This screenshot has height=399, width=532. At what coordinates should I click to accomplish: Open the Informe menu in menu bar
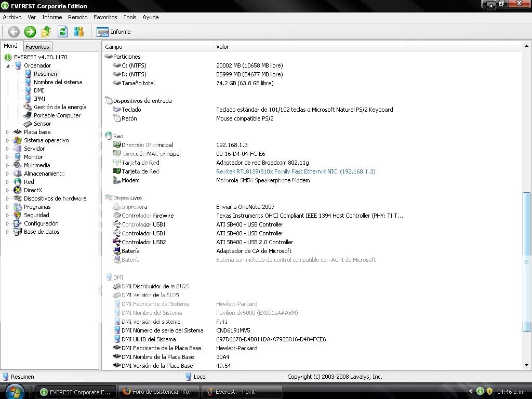tap(52, 17)
